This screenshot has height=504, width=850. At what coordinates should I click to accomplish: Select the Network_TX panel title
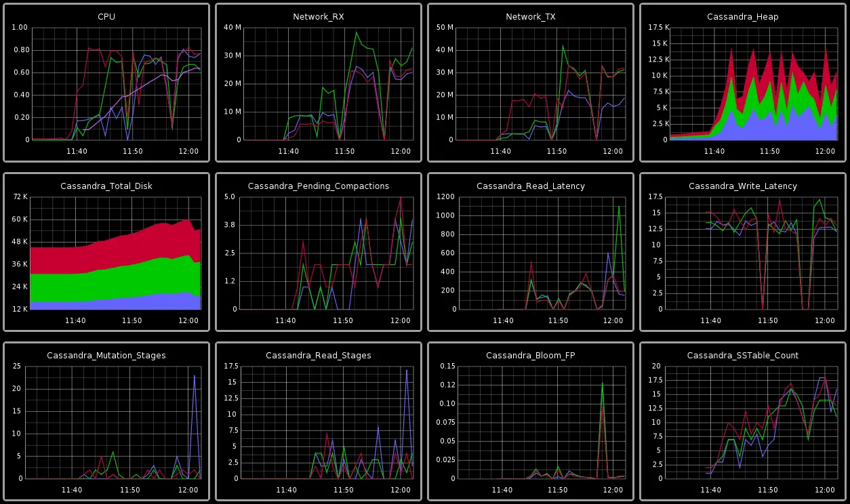(531, 17)
